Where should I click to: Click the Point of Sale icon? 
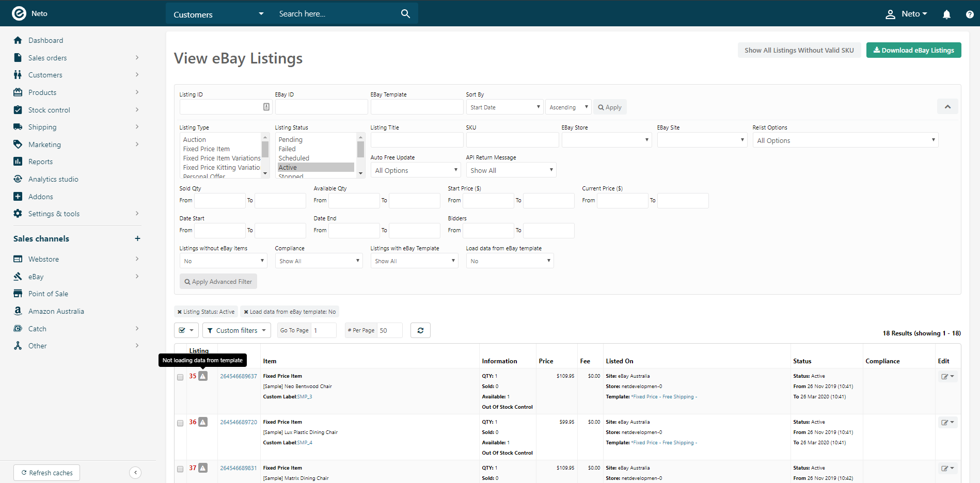tap(18, 294)
